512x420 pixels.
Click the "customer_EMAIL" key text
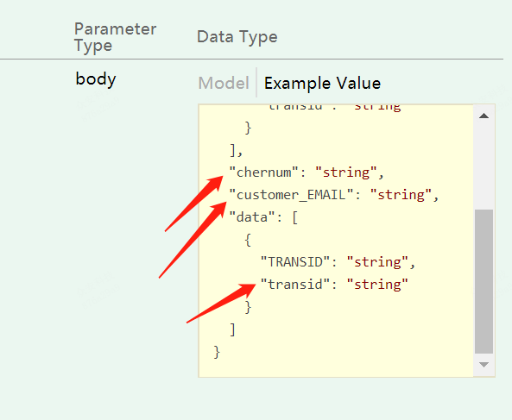pos(291,195)
